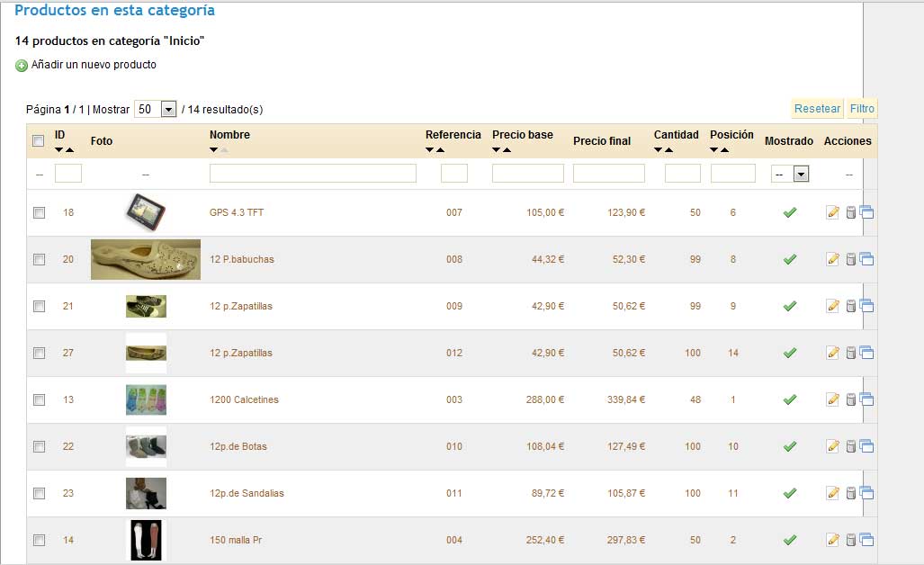The height and width of the screenshot is (565, 924).
Task: Click the reference cell 012
Action: pyautogui.click(x=454, y=353)
